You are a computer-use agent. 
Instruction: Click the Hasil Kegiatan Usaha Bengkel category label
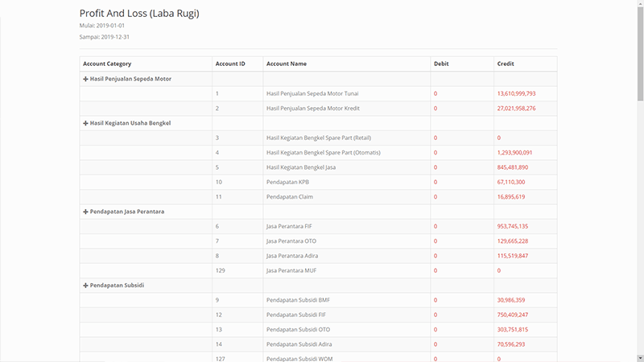coord(130,123)
